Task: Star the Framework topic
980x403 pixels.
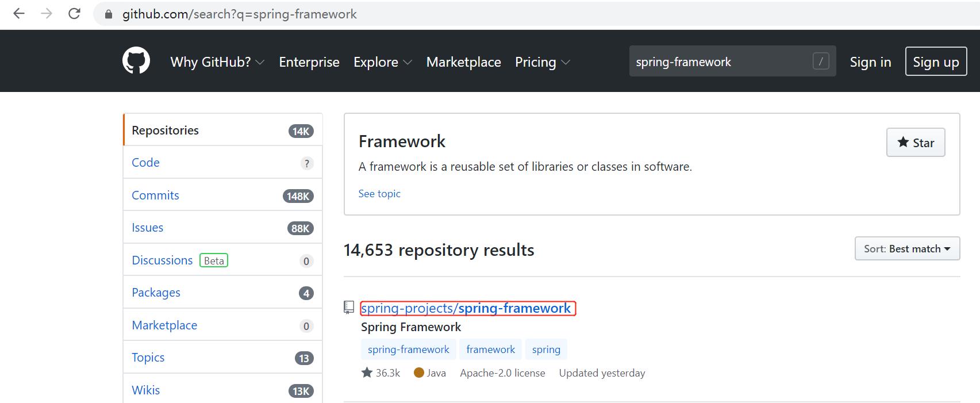Action: (x=915, y=143)
